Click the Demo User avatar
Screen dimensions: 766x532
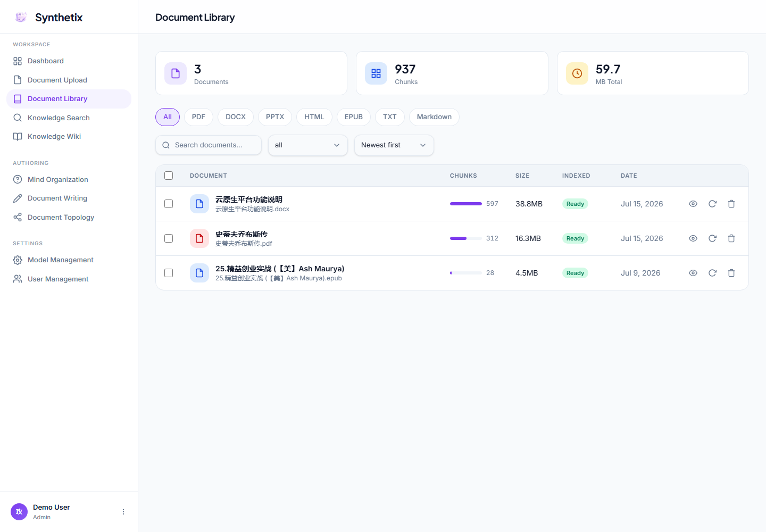[19, 512]
